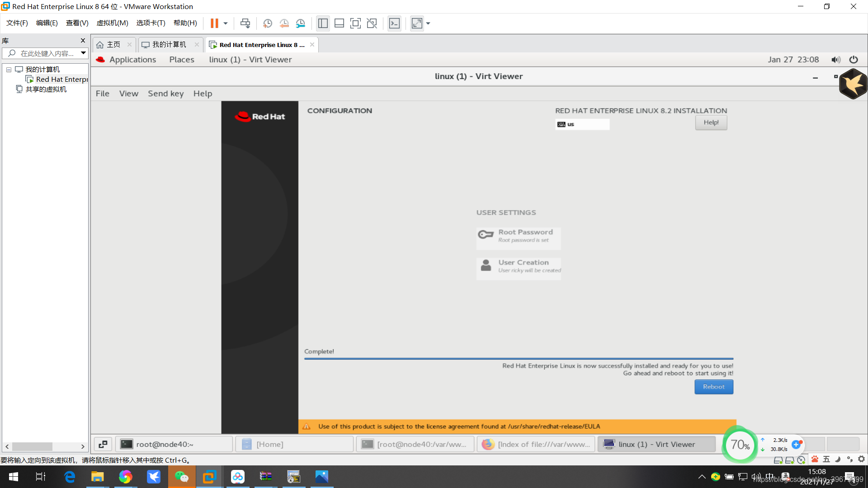Toggle the library sidebar view
The height and width of the screenshot is (488, 868).
[x=323, y=23]
